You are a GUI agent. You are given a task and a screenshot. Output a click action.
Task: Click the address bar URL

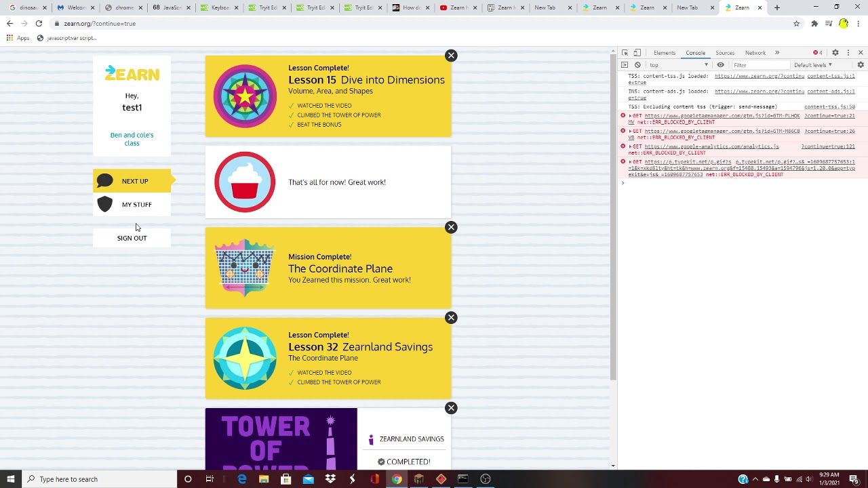100,24
